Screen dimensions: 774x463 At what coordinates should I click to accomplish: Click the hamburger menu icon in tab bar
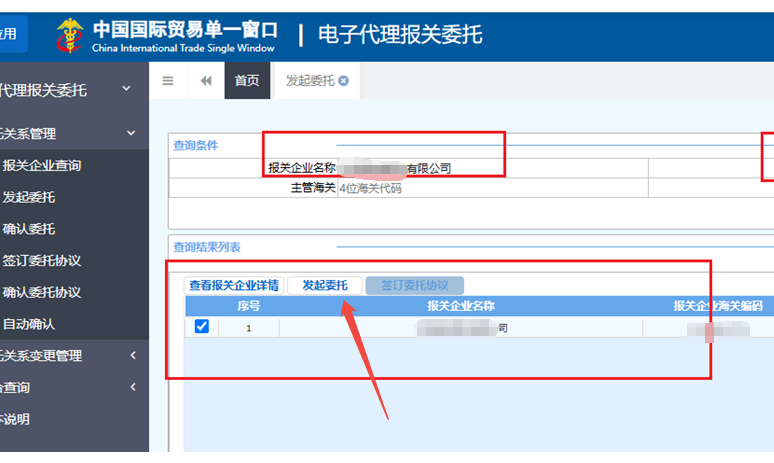168,81
